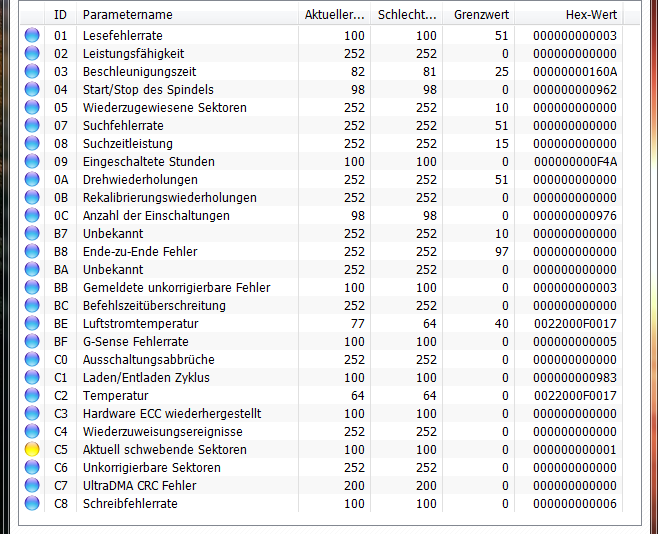Select the Gemeldete unkorrigierbare Fehler row
This screenshot has width=658, height=534.
click(321, 287)
